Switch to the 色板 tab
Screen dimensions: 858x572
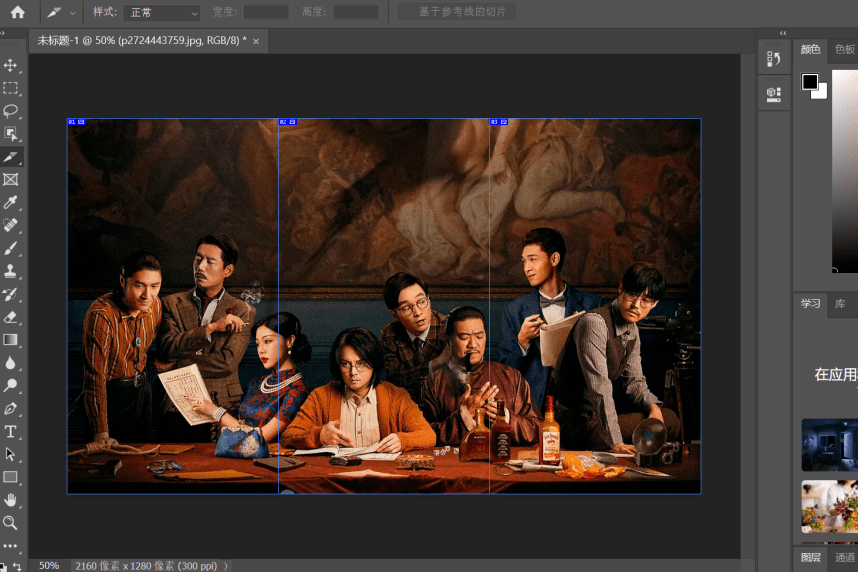tap(844, 49)
